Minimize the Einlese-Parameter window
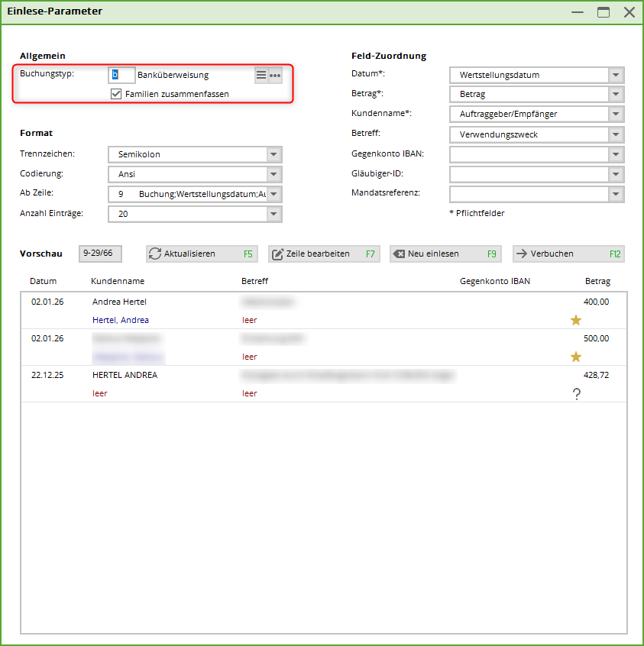 point(578,12)
